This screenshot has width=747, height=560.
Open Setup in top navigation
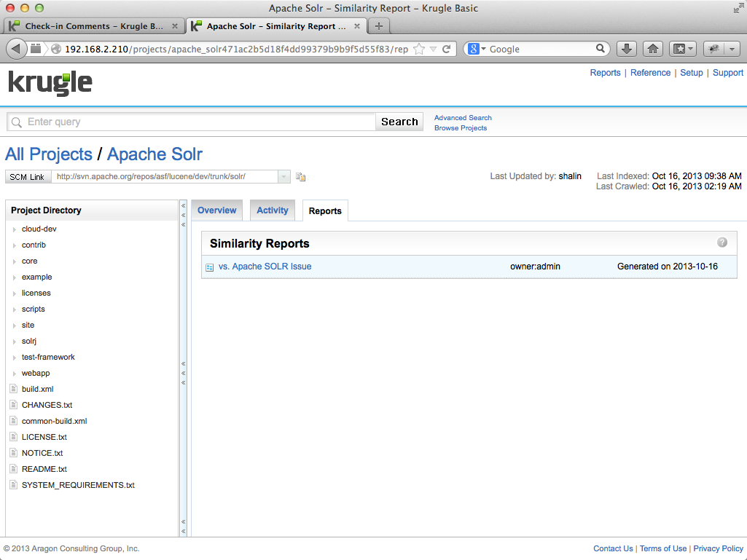(692, 72)
